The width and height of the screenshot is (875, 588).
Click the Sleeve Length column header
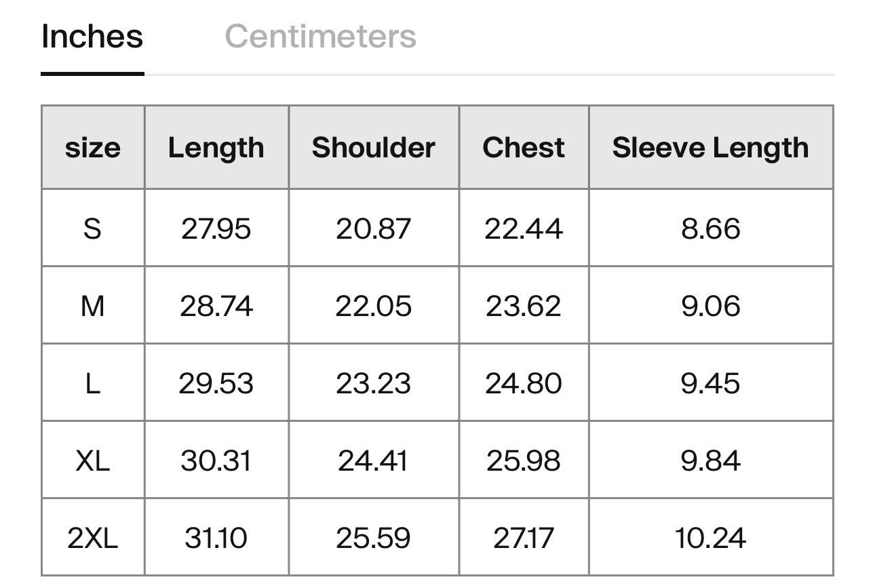710,148
